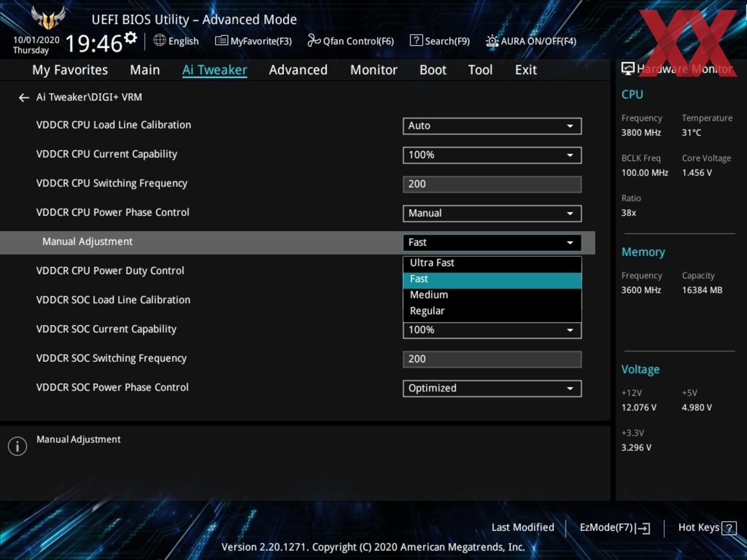Click VDDCR CPU Load Line Calibration label
Viewport: 747px width, 560px height.
114,125
